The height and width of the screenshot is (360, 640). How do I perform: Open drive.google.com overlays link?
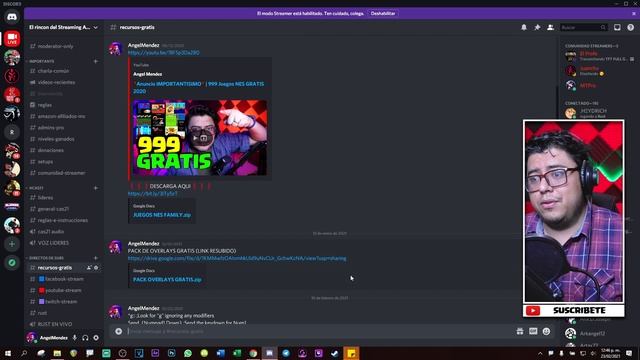pyautogui.click(x=237, y=258)
